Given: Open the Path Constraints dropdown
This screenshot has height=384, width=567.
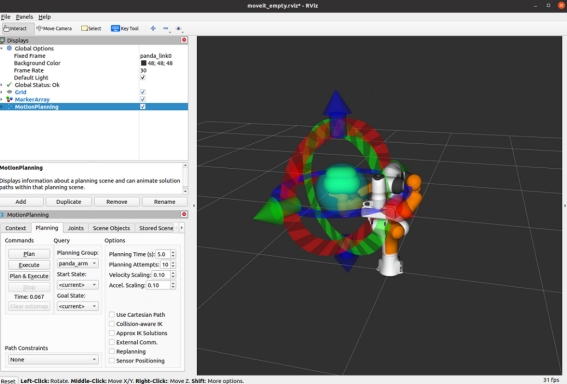Looking at the screenshot, I should click(53, 359).
